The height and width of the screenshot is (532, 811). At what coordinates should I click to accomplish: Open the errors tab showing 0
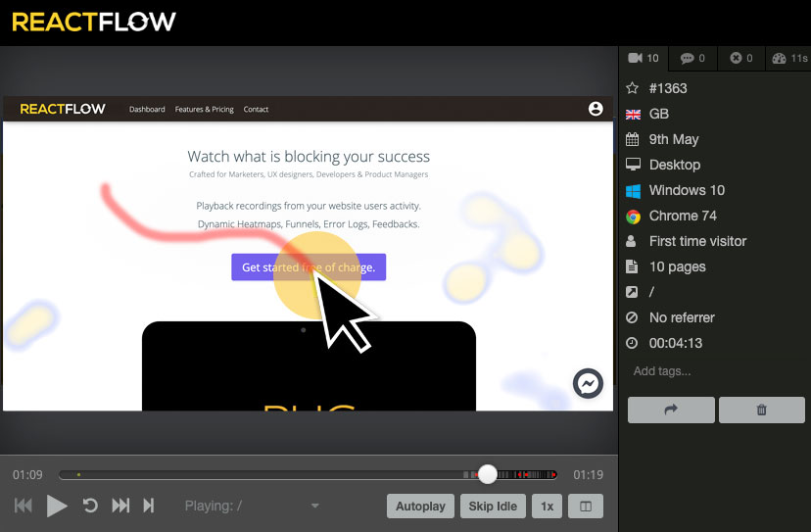pyautogui.click(x=741, y=59)
